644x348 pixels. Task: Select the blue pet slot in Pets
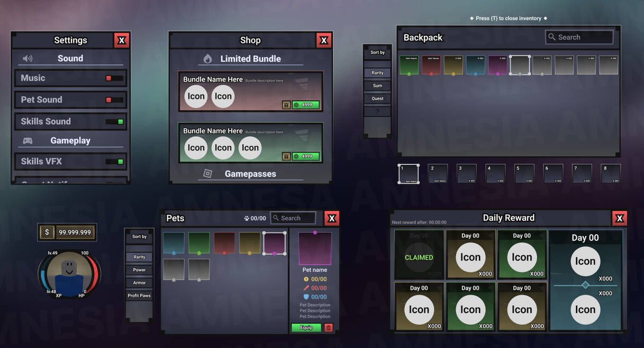point(174,243)
